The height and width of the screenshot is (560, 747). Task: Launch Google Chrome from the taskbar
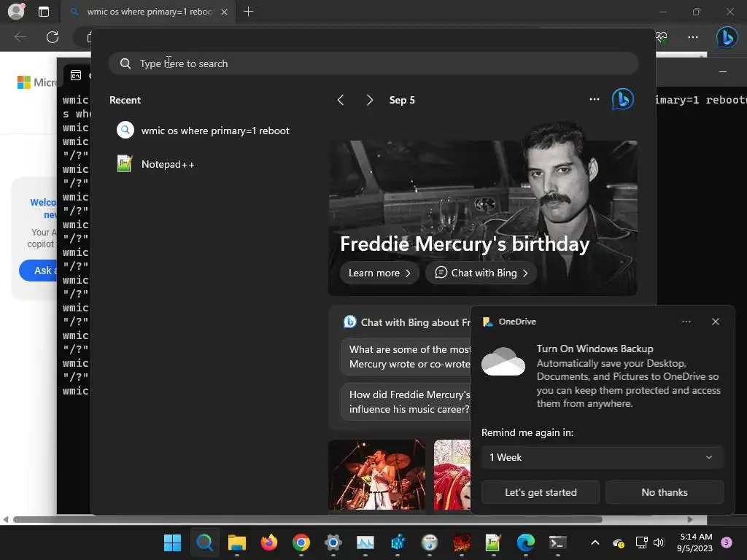pos(301,542)
